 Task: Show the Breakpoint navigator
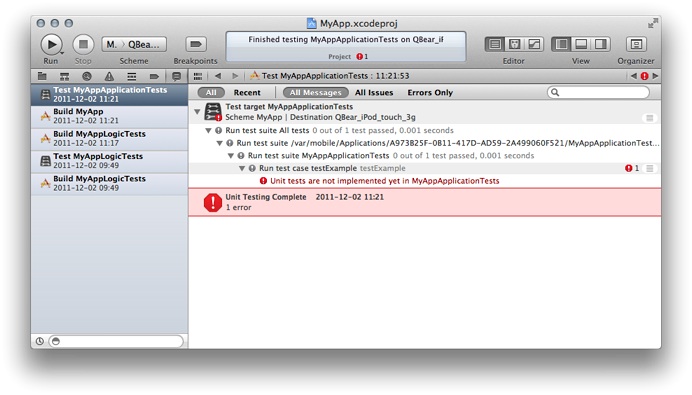click(x=154, y=76)
